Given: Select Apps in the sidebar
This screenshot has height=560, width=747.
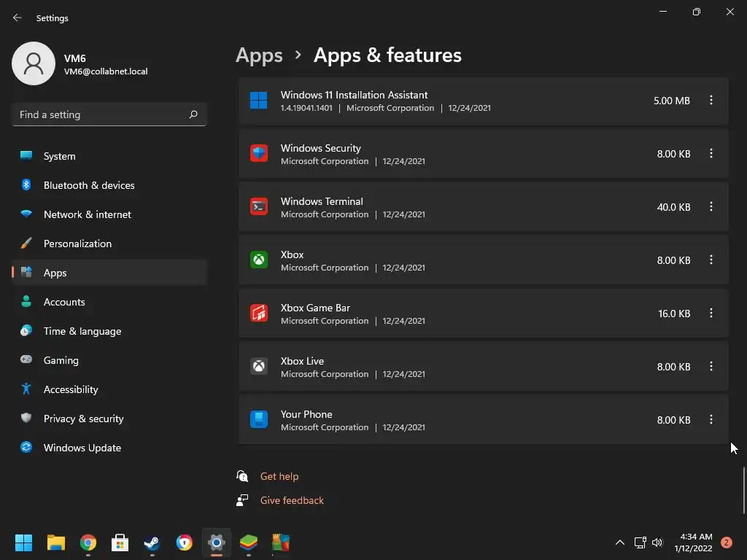Looking at the screenshot, I should (109, 273).
